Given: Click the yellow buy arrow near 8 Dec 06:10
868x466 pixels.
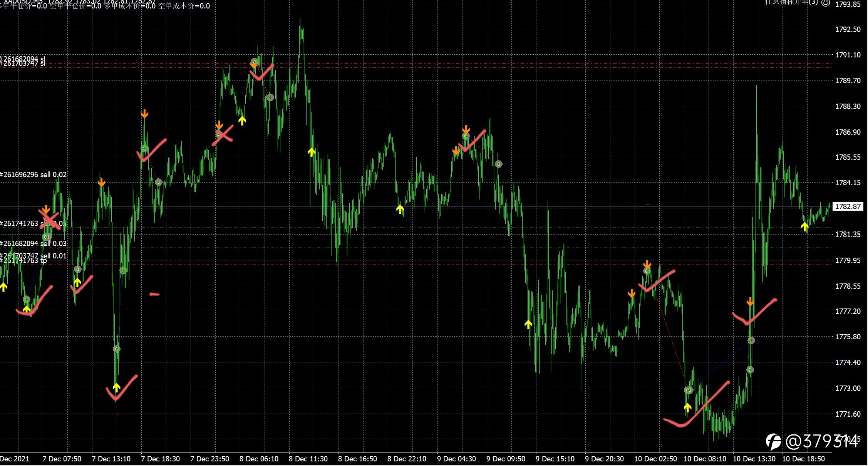Looking at the screenshot, I should (x=242, y=121).
